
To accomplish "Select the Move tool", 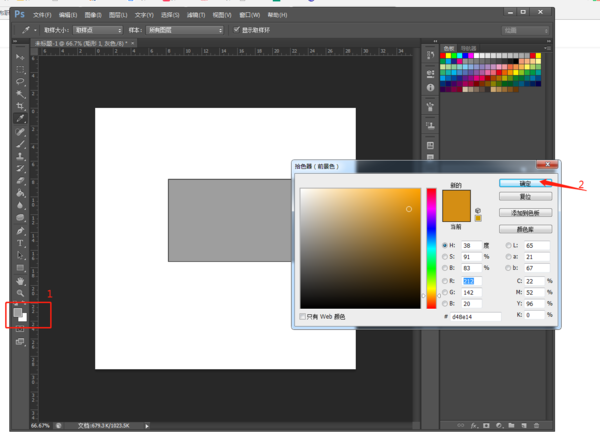I will click(20, 57).
